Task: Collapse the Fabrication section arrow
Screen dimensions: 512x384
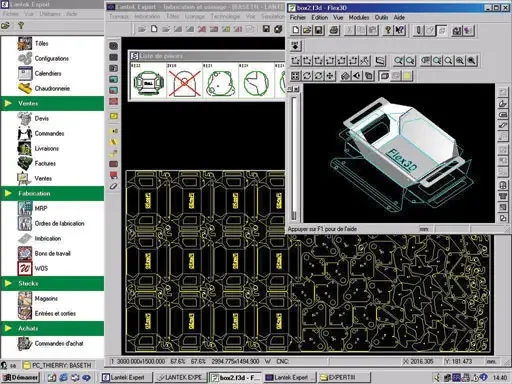Action: (x=8, y=193)
